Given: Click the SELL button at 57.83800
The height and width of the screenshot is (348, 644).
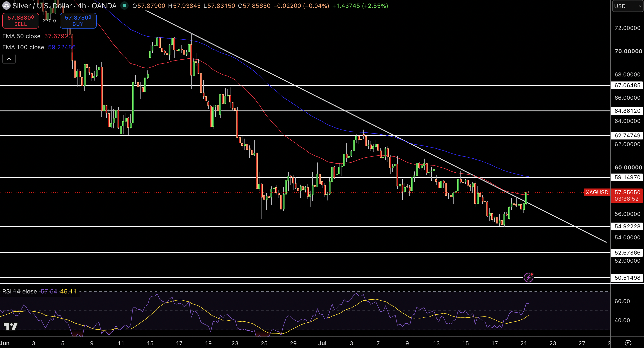Looking at the screenshot, I should [x=20, y=20].
